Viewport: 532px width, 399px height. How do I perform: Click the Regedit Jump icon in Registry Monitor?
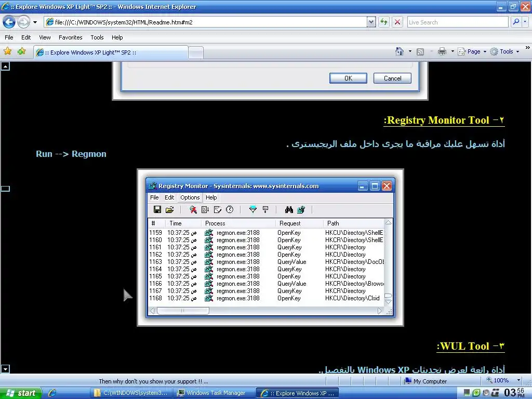coord(301,209)
